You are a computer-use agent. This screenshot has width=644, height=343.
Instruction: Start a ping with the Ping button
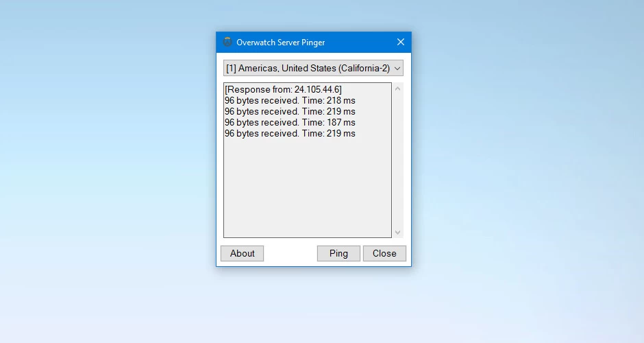tap(338, 253)
